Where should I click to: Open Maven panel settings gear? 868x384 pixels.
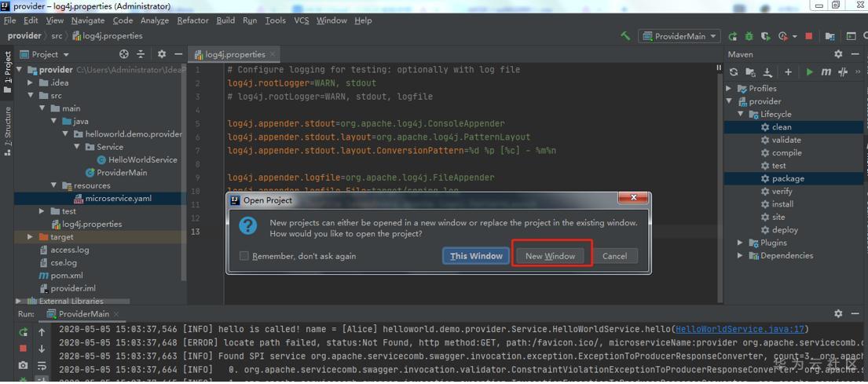(839, 54)
